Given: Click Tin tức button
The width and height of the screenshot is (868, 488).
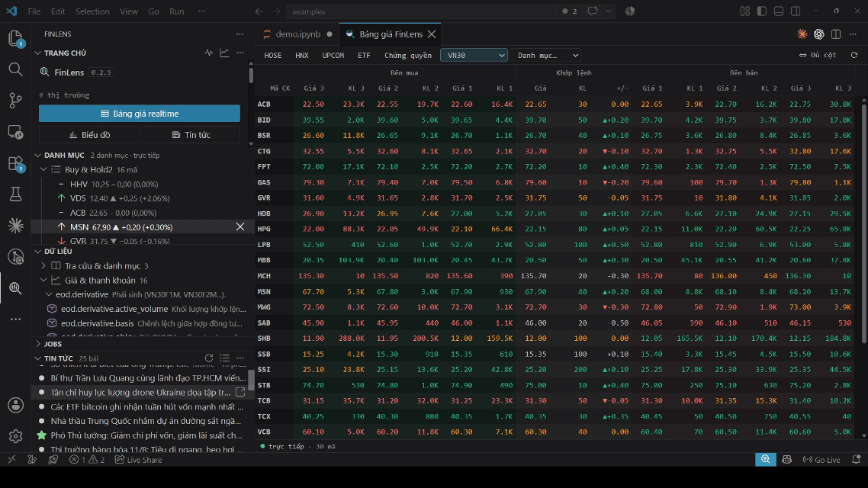Looking at the screenshot, I should click(x=191, y=135).
